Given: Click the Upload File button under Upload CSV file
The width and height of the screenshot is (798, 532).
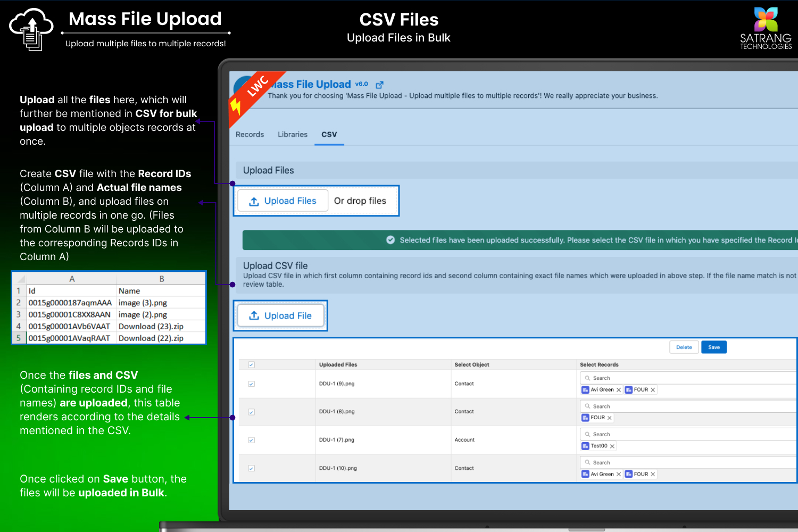Looking at the screenshot, I should pos(280,316).
